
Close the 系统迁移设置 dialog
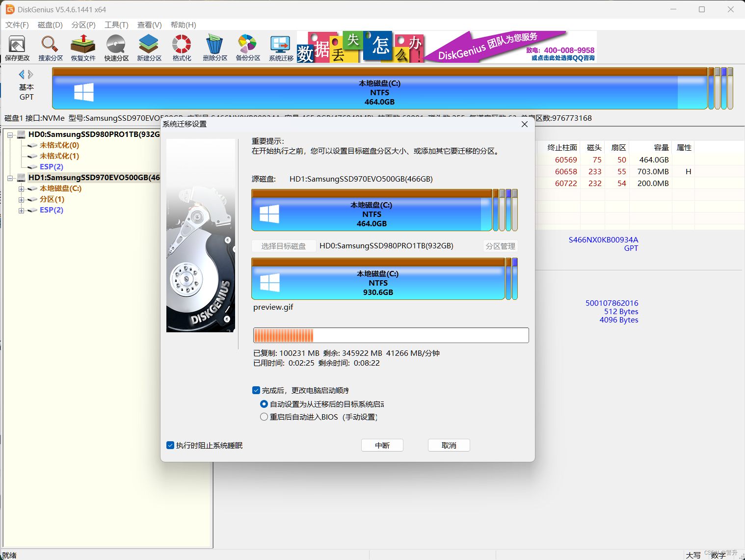pos(525,124)
